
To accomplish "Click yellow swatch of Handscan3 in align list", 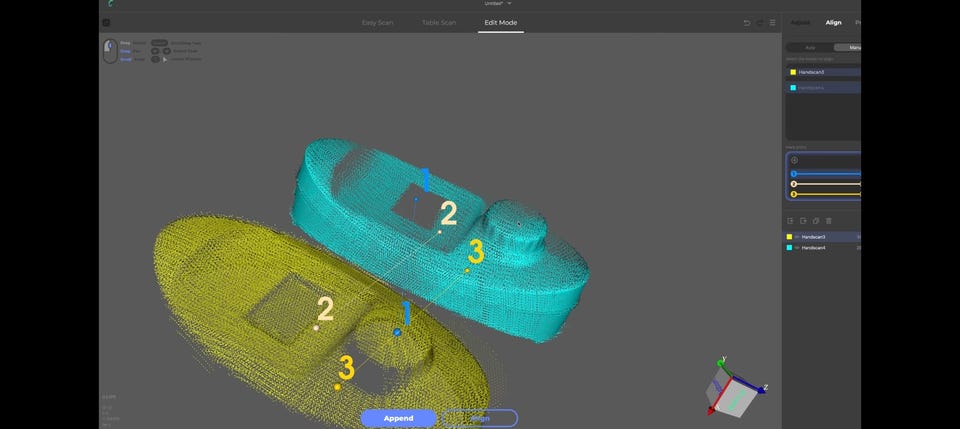I will pyautogui.click(x=793, y=72).
